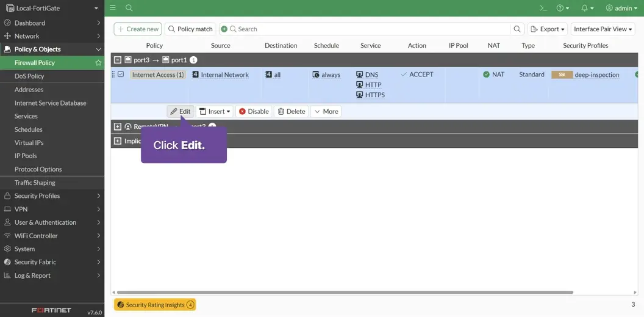Viewport: 644px width, 317px height.
Task: Collapse the port3 to port1 section
Action: pyautogui.click(x=118, y=60)
